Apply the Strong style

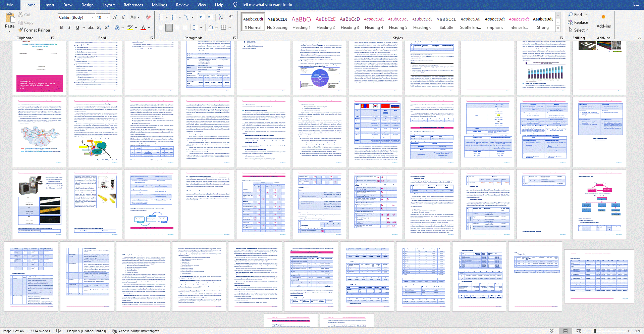coord(543,23)
